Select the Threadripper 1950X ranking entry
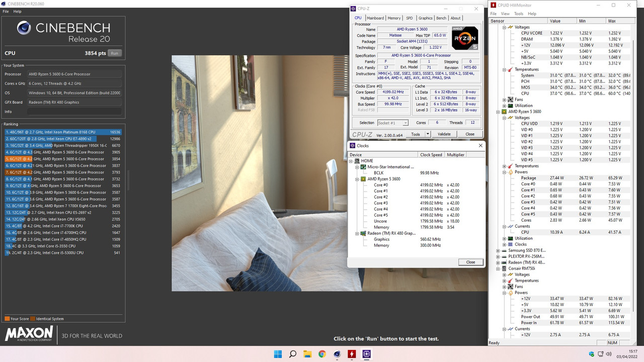 (63, 146)
